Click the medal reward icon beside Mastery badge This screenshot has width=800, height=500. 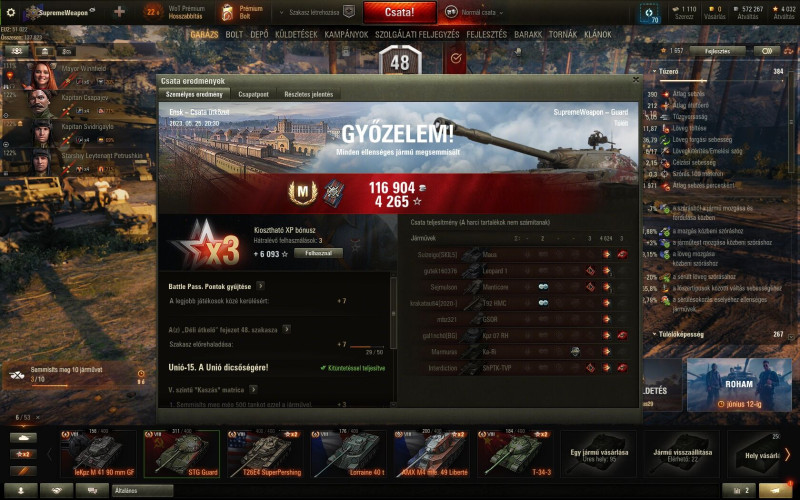click(x=334, y=193)
